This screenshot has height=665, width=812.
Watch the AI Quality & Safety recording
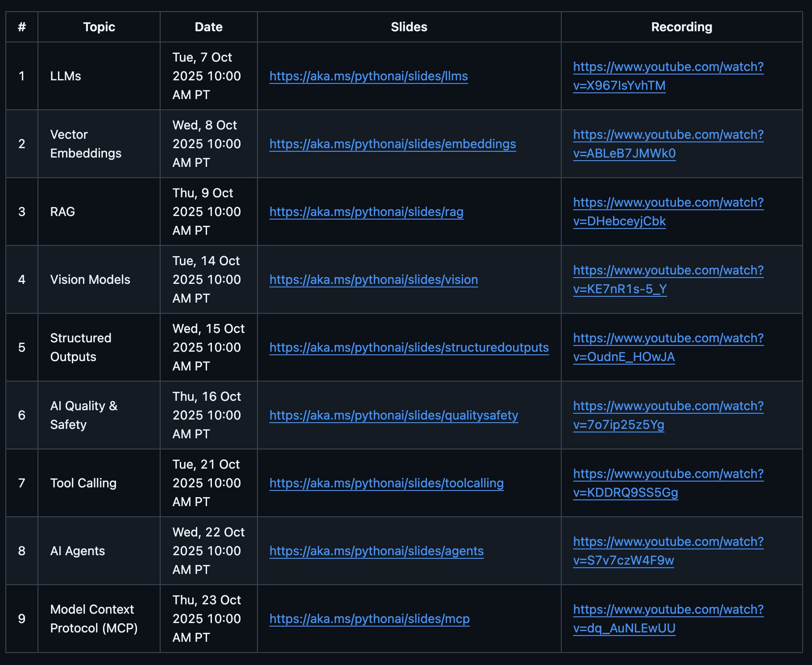(668, 406)
